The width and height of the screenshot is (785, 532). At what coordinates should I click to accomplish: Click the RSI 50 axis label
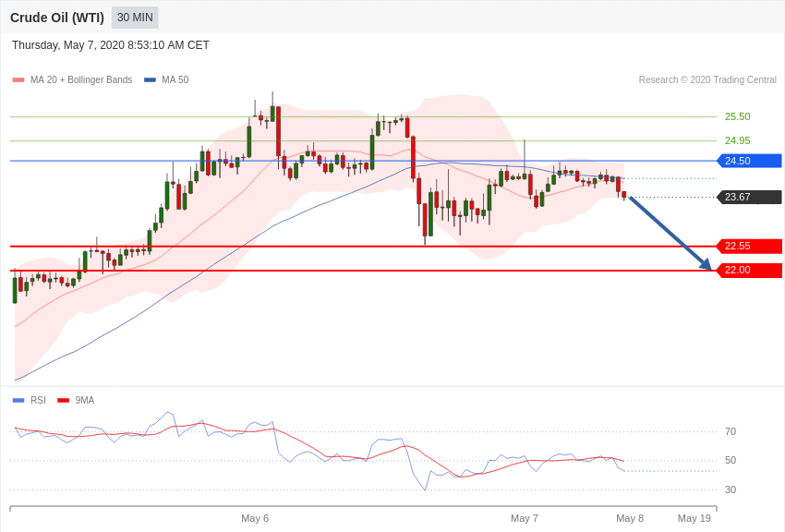tap(731, 461)
